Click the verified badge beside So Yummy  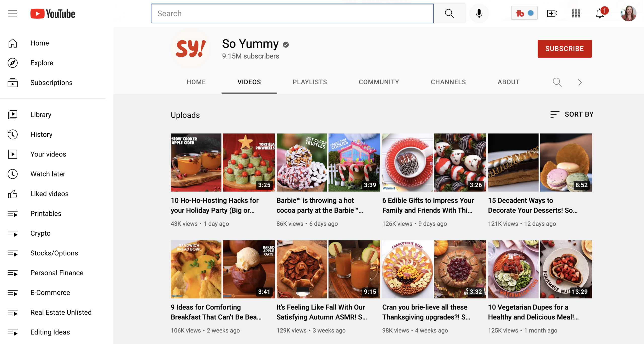tap(286, 45)
